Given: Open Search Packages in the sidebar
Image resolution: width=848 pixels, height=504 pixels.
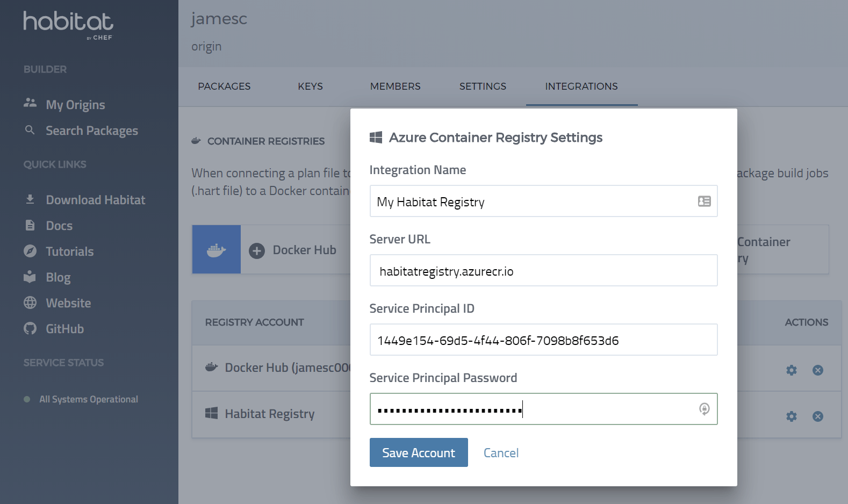Looking at the screenshot, I should point(91,131).
